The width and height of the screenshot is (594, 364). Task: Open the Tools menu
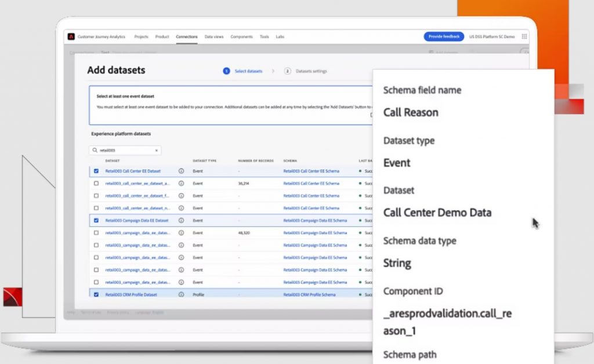pyautogui.click(x=265, y=37)
